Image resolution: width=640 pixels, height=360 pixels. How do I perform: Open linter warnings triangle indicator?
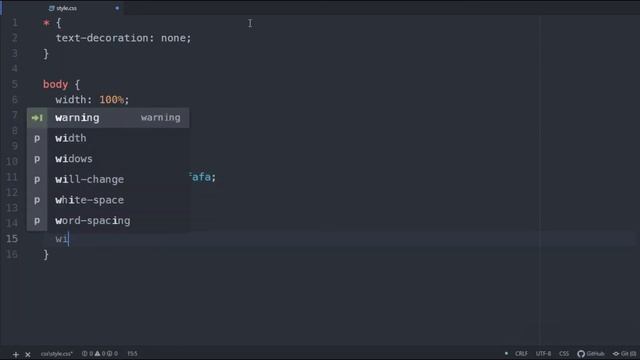[x=100, y=354]
